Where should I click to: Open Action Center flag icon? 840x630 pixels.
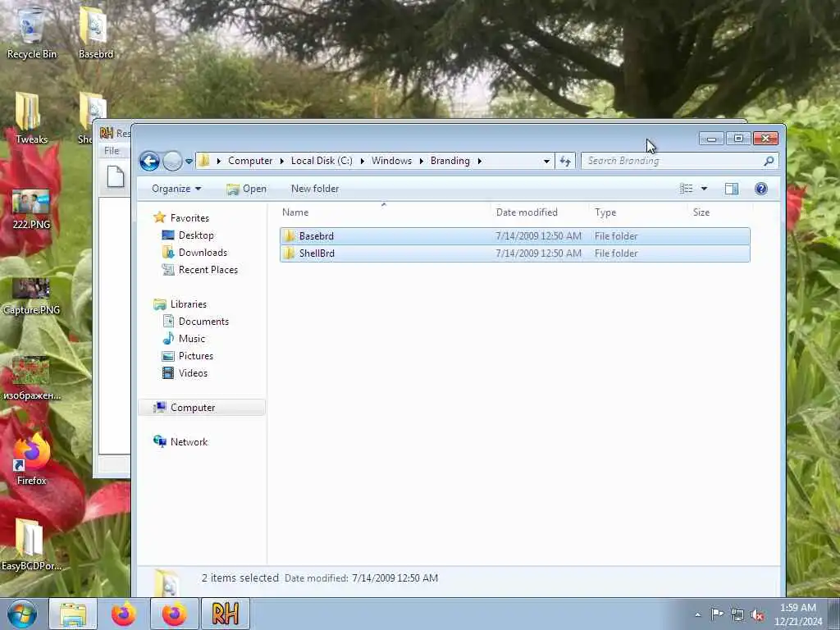coord(717,614)
